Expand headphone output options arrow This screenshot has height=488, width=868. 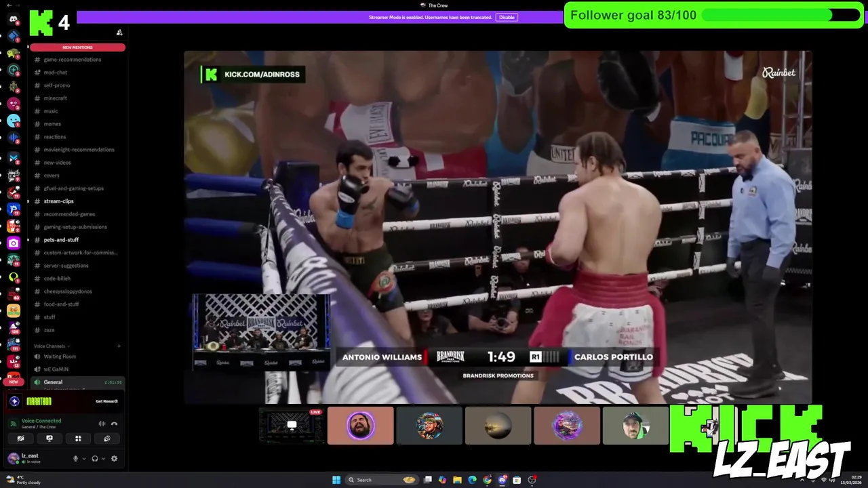[x=103, y=459]
